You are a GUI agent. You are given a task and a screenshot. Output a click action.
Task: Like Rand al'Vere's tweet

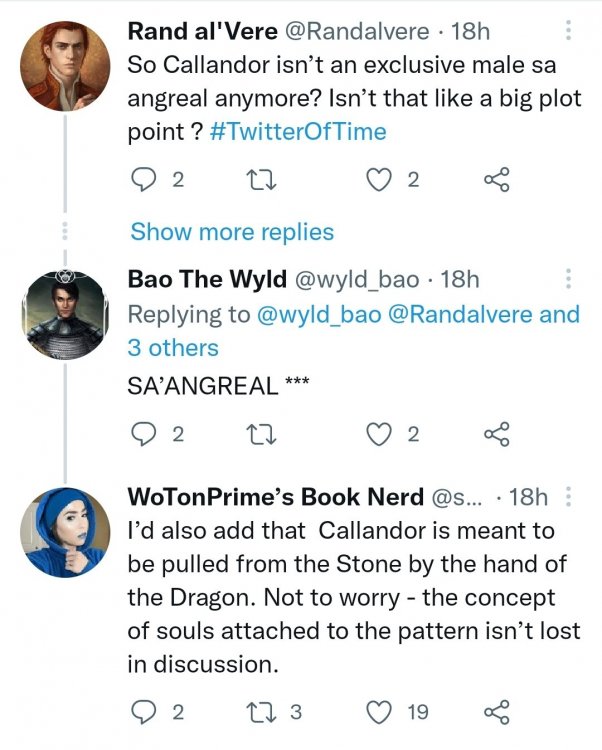[x=378, y=180]
